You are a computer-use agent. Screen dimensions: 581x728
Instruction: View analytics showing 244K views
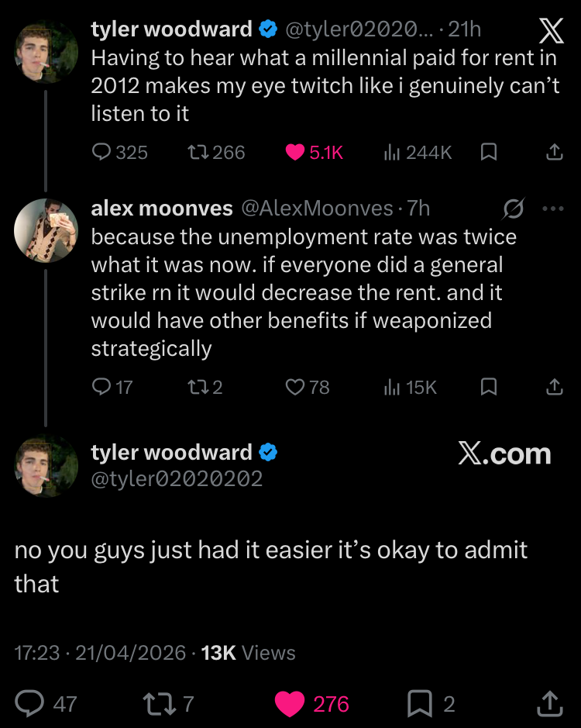[x=392, y=153]
